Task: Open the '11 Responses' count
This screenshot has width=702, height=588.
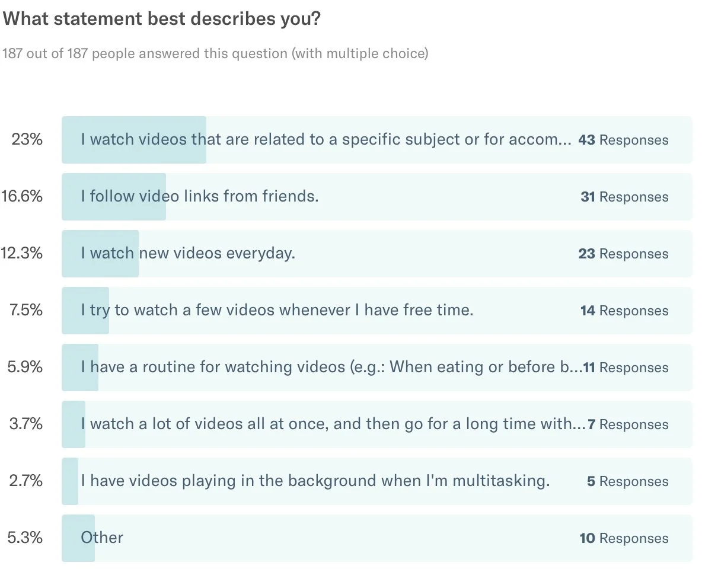Action: [626, 367]
